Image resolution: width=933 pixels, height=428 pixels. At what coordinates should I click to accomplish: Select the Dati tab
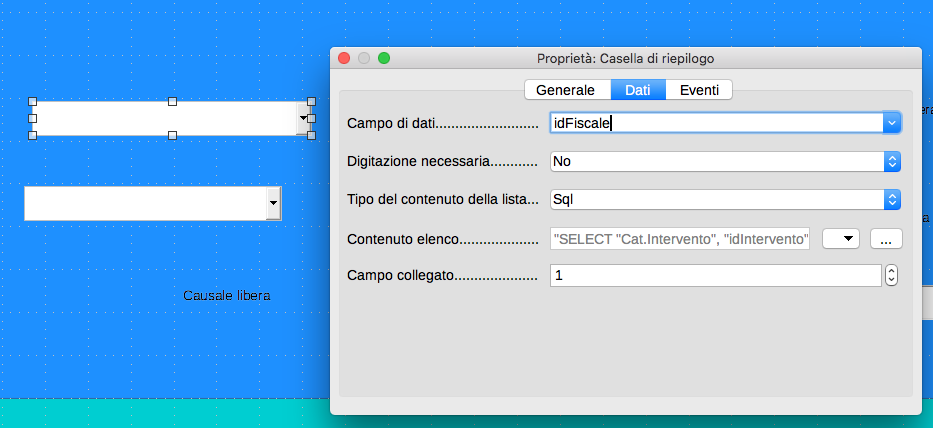pyautogui.click(x=638, y=90)
